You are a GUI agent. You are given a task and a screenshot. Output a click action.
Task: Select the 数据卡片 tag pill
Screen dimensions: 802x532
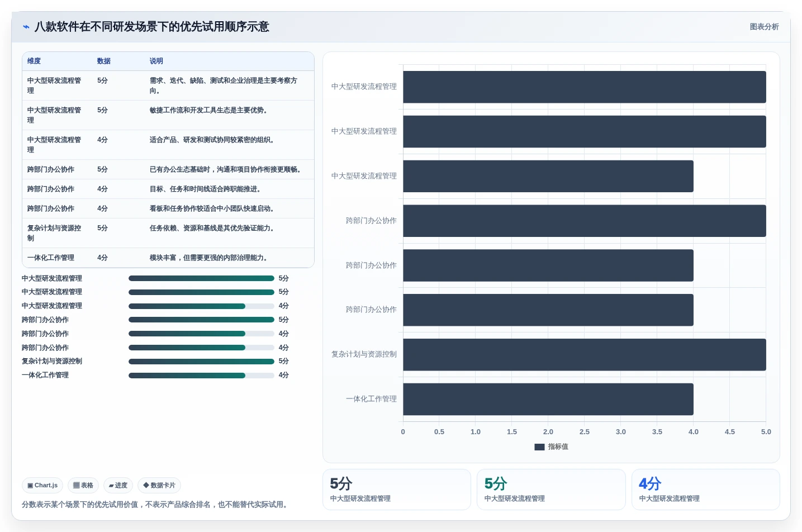(159, 485)
